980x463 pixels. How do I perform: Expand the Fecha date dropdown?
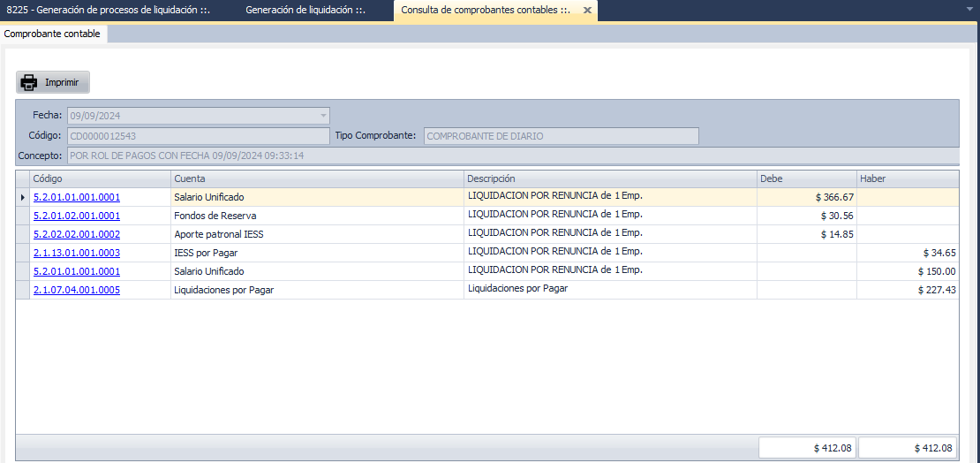tap(323, 115)
